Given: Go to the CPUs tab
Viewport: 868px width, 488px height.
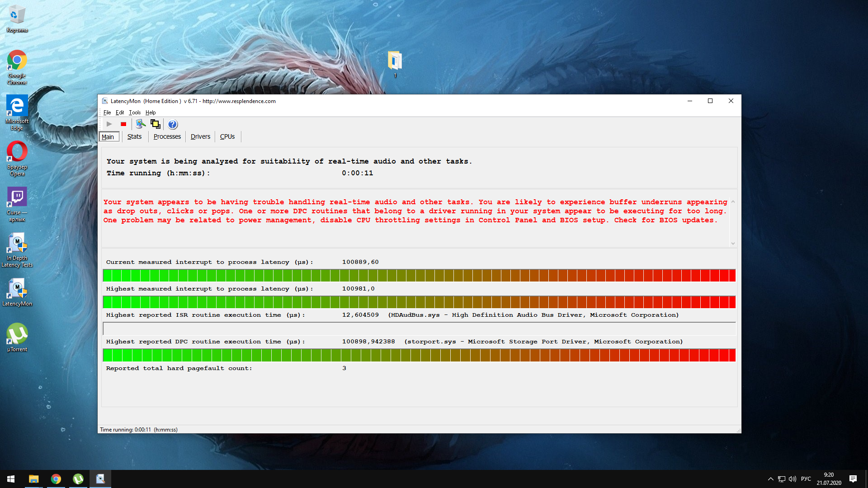Looking at the screenshot, I should [227, 136].
